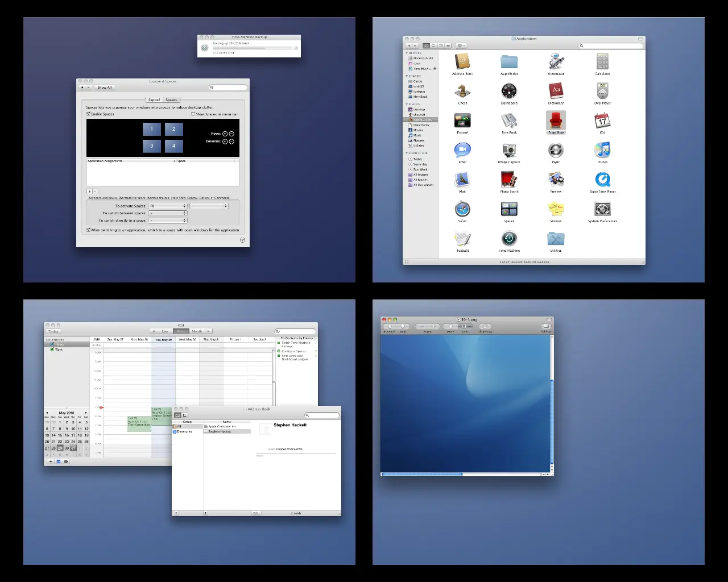Viewport: 728px width, 582px height.
Task: Open 'To activate Spaces' F8 dropdown
Action: point(168,206)
